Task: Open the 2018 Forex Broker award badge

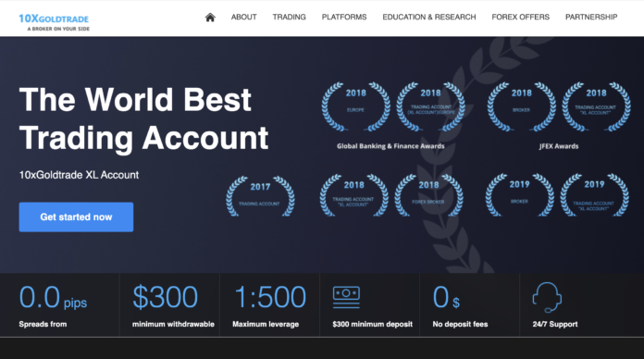Action: 428,195
